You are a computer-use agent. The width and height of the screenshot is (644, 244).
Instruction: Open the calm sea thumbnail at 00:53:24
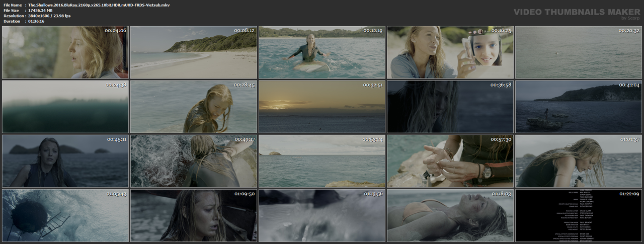[x=322, y=161]
